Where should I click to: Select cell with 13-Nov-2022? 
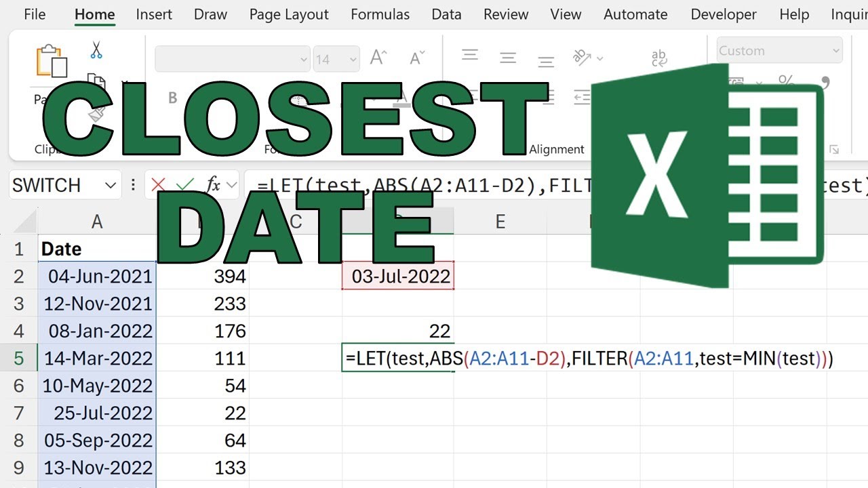[97, 468]
